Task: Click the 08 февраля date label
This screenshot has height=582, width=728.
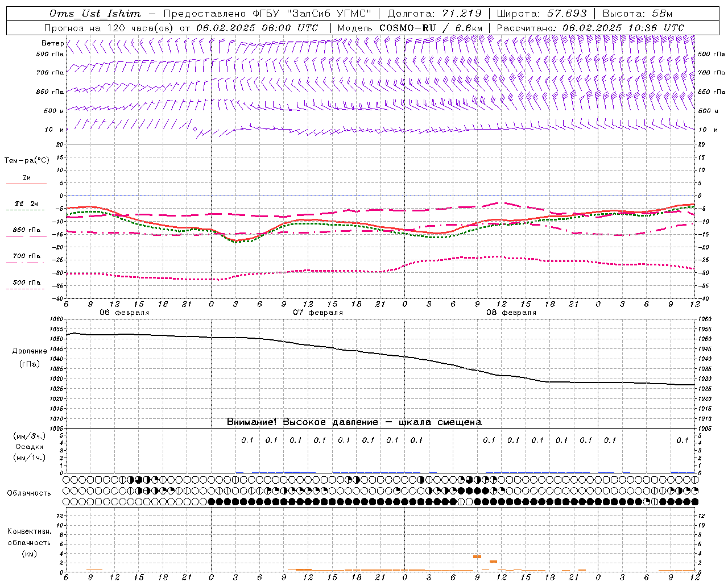Action: pyautogui.click(x=511, y=313)
